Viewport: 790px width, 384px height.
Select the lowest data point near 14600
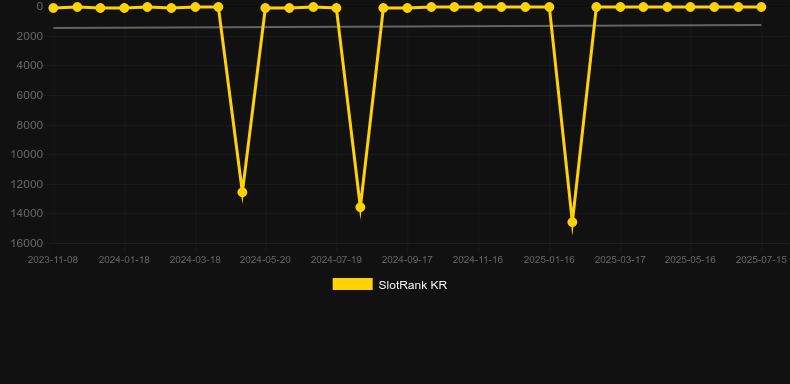pos(572,222)
